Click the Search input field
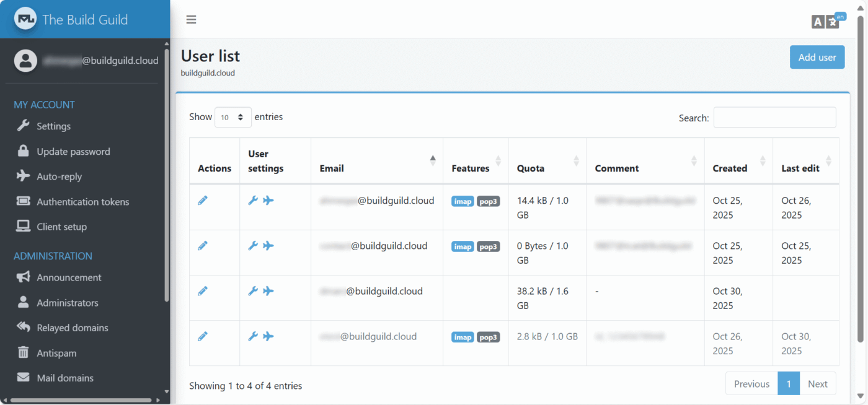This screenshot has width=868, height=405. [774, 118]
